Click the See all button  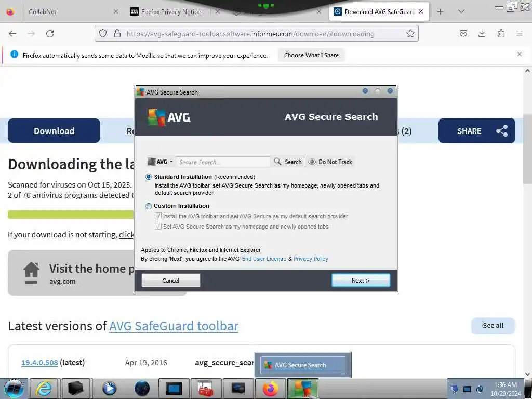pyautogui.click(x=493, y=326)
